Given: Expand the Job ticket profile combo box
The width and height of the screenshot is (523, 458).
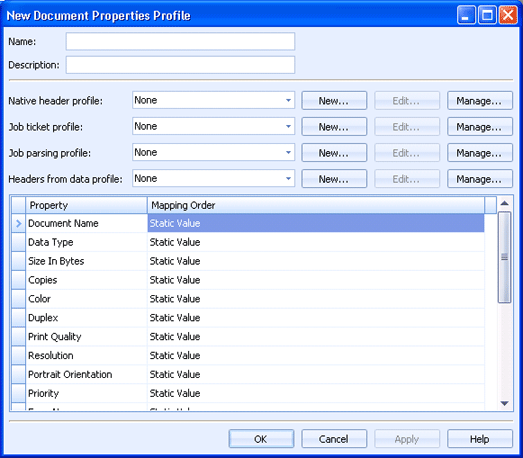Looking at the screenshot, I should [213, 126].
